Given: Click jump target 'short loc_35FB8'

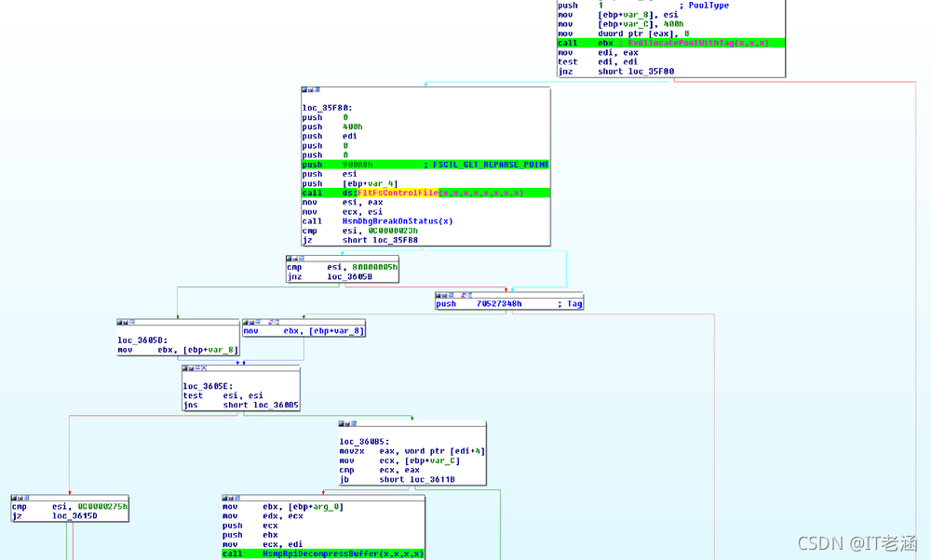Looking at the screenshot, I should click(x=380, y=240).
